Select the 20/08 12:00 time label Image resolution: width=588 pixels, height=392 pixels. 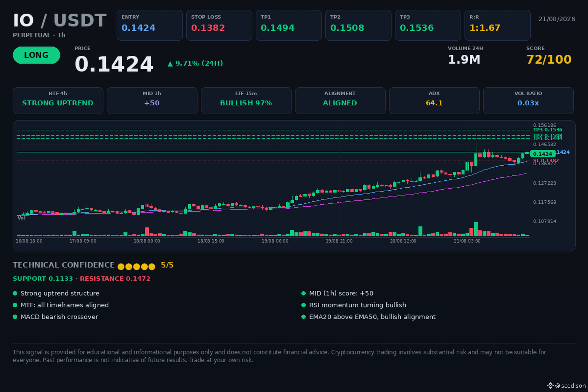click(x=403, y=241)
